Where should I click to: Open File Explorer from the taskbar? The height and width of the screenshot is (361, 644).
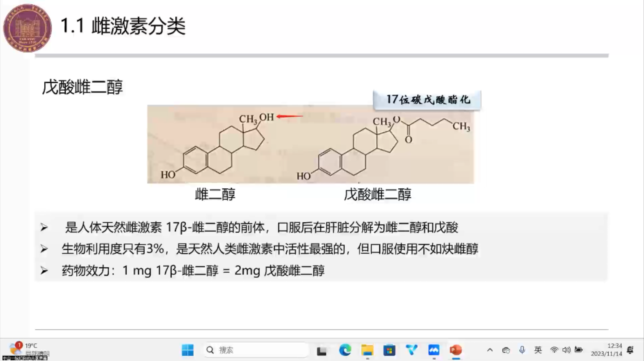[367, 350]
